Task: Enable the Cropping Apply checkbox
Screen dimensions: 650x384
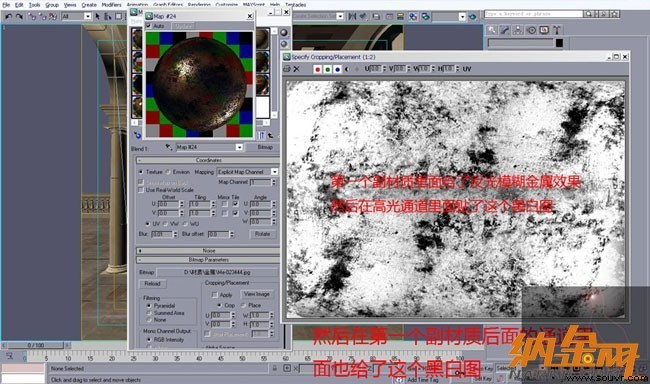Action: coord(215,295)
